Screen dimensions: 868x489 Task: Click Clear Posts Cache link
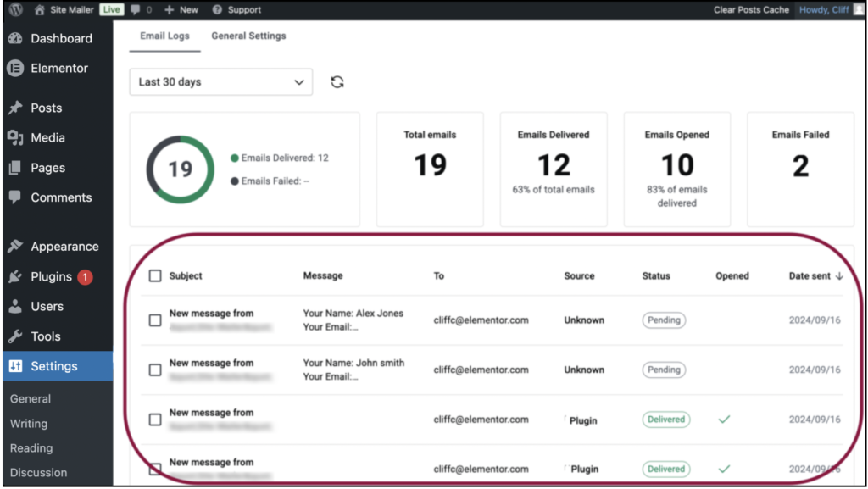click(751, 10)
